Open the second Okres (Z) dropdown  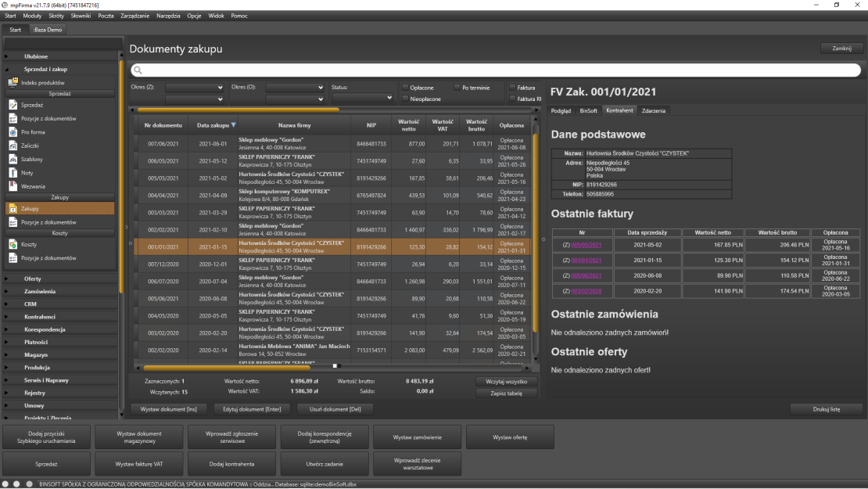[194, 99]
